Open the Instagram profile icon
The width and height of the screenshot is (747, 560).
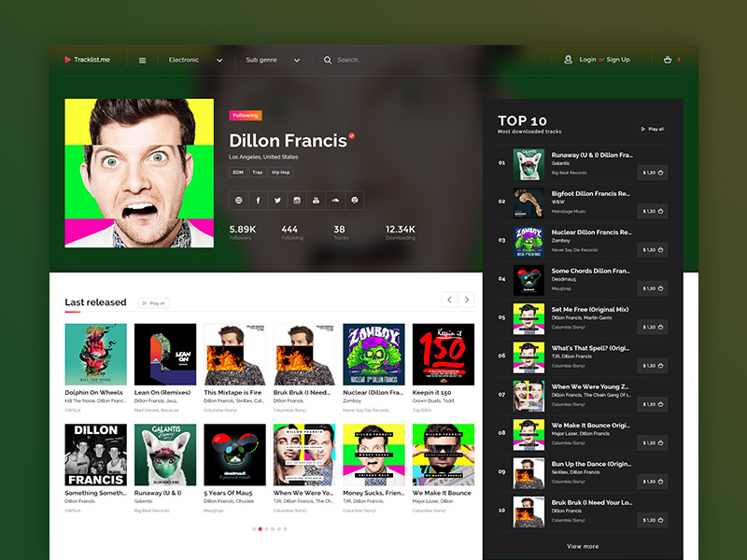point(297,201)
